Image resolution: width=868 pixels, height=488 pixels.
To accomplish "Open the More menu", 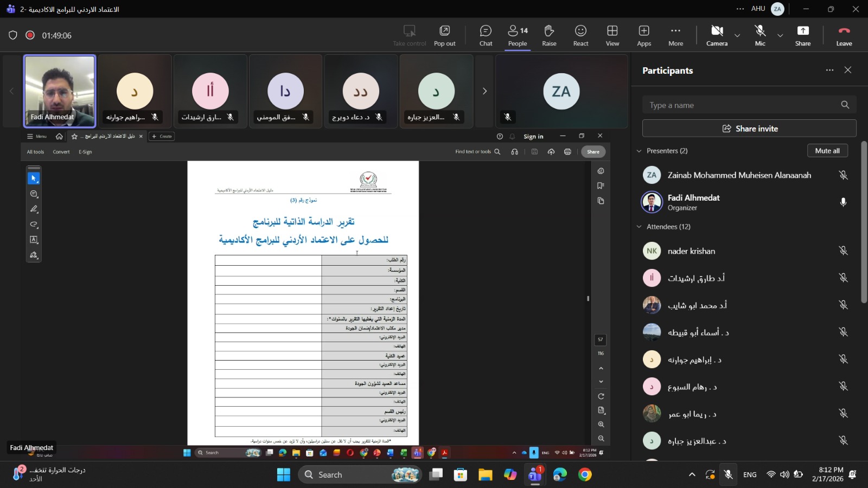I will coord(675,35).
